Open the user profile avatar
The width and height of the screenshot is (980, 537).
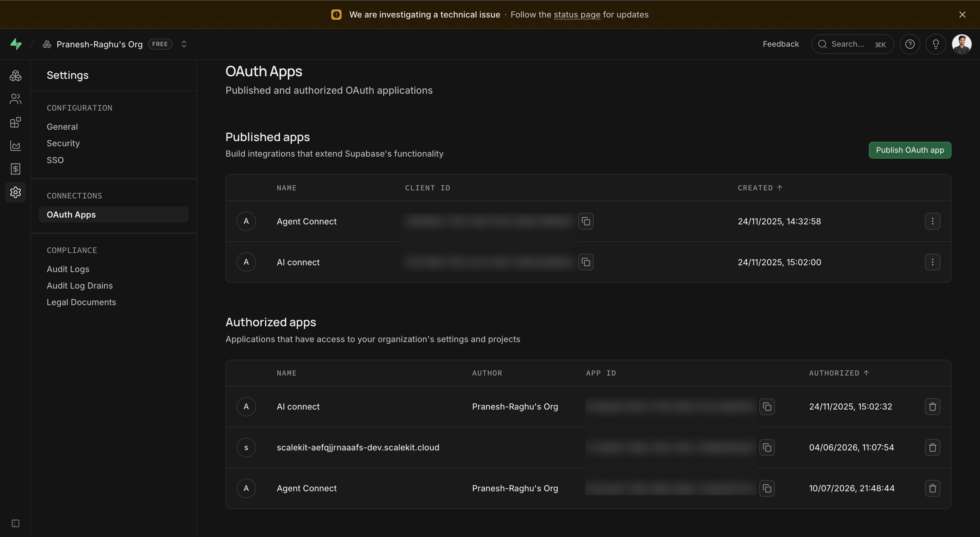click(x=962, y=44)
